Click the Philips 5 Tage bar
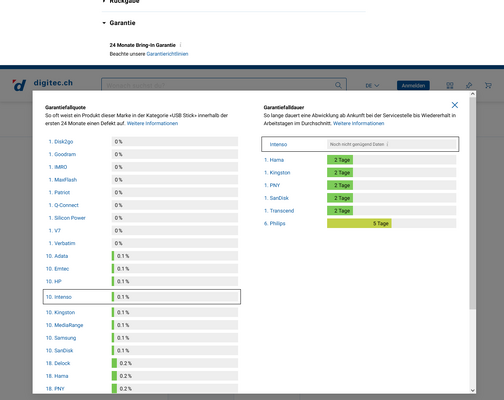The height and width of the screenshot is (400, 504). 359,223
